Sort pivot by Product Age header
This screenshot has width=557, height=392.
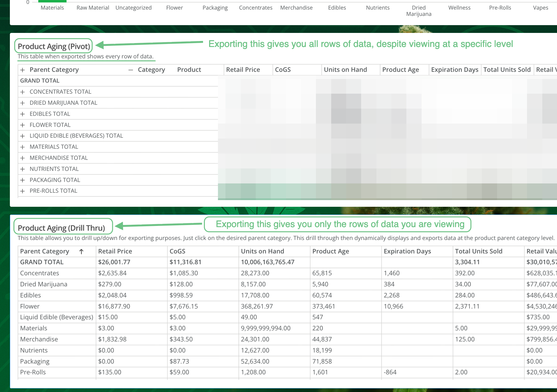tap(400, 70)
